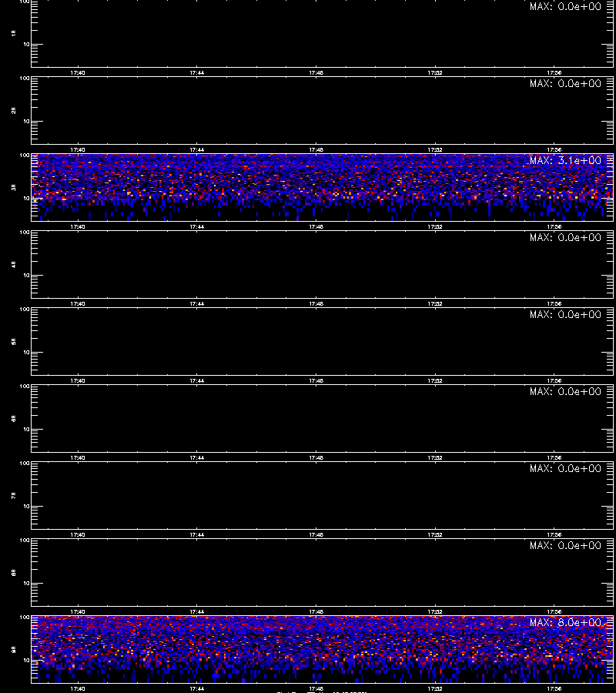Click the 3R spectrogram data area
Image resolution: width=616 pixels, height=693 pixels.
tap(322, 187)
